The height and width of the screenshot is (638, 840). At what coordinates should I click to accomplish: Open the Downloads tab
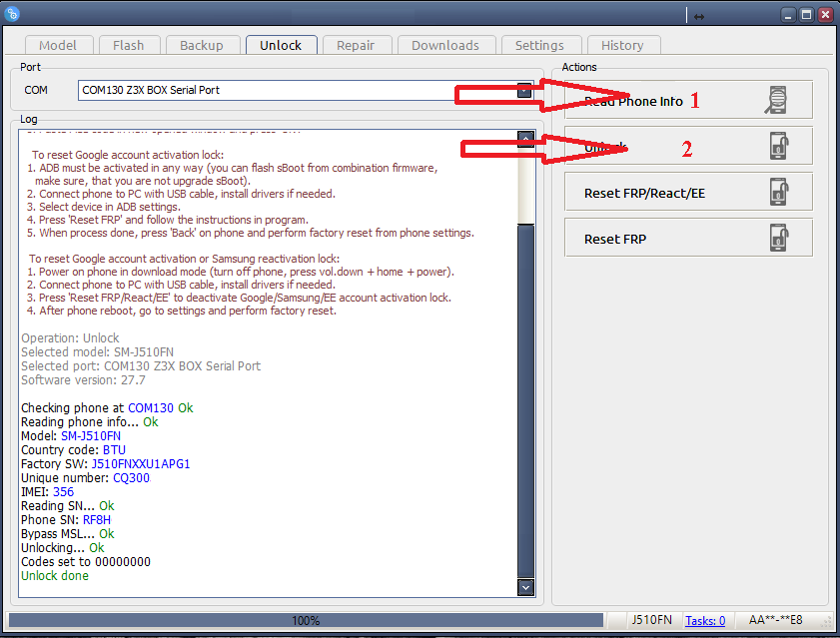(x=445, y=46)
